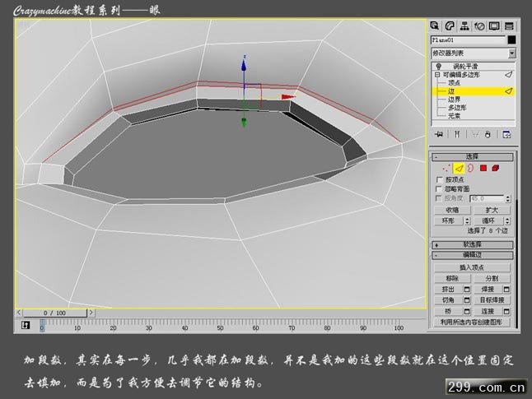The height and width of the screenshot is (399, 532).
Task: Enable the 忽略背面 checkbox
Action: click(x=440, y=189)
